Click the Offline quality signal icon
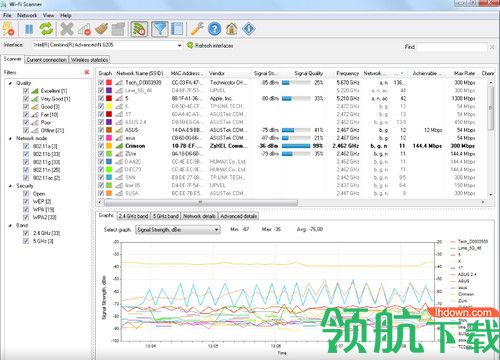Screen dimensions: 500x360 [35, 130]
